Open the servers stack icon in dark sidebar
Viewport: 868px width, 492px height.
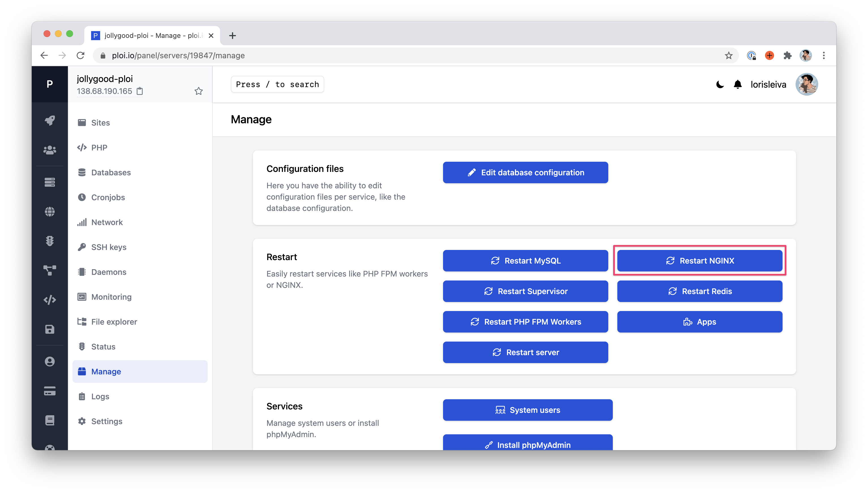50,182
